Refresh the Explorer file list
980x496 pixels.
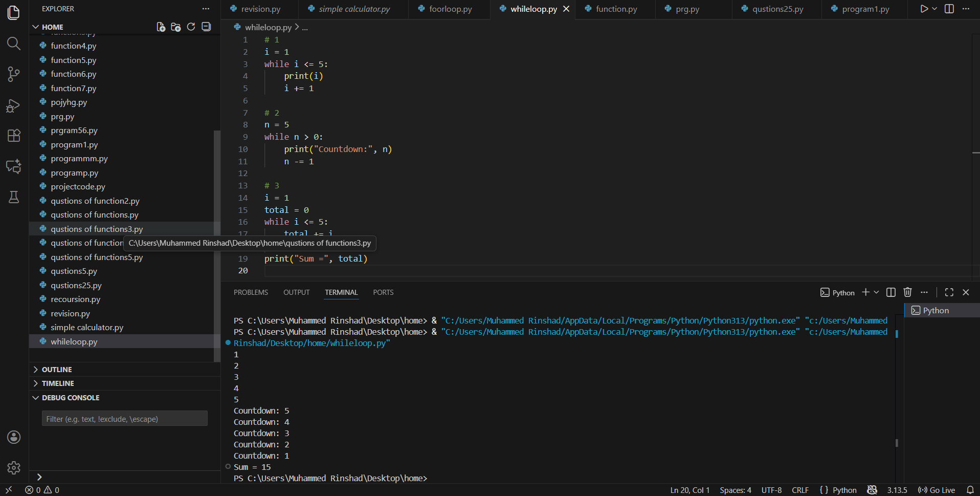tap(191, 27)
